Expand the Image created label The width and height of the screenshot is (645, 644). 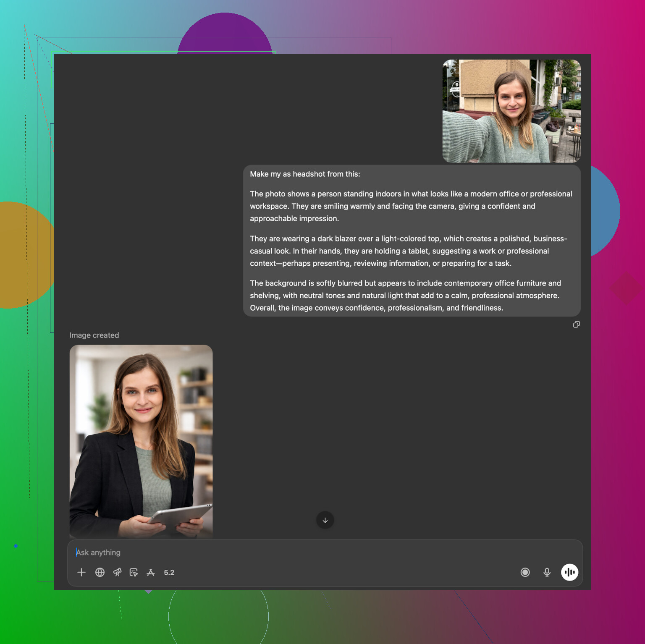[x=94, y=335]
